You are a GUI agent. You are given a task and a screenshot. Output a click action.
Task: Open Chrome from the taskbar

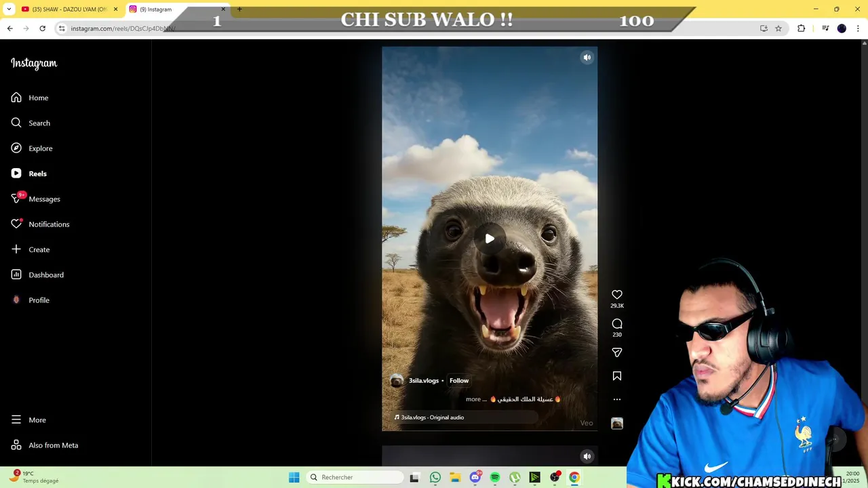(574, 477)
